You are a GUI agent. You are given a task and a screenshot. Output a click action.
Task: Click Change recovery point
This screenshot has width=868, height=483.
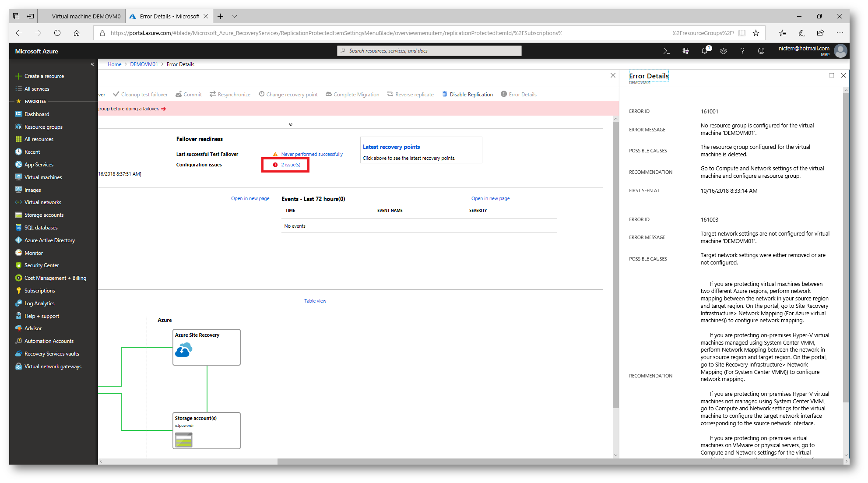(x=288, y=95)
